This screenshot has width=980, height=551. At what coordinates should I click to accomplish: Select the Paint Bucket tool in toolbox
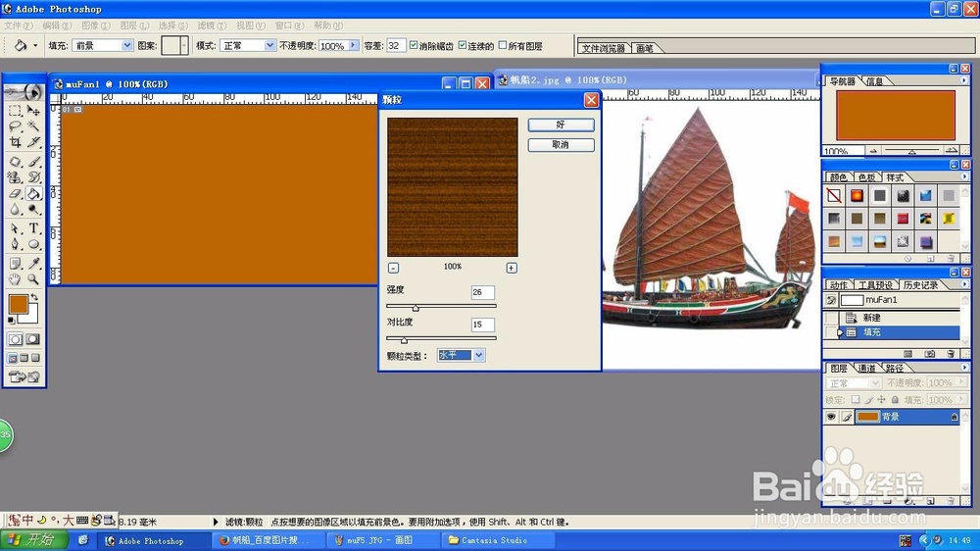click(x=33, y=194)
